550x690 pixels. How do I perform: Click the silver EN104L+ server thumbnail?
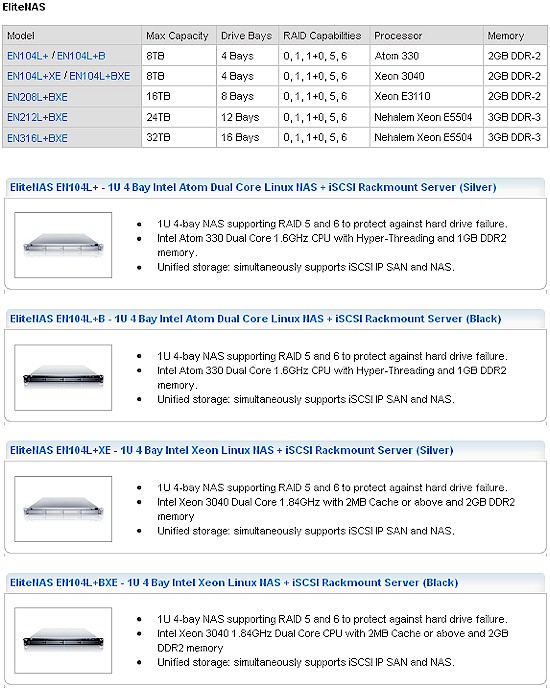[63, 245]
